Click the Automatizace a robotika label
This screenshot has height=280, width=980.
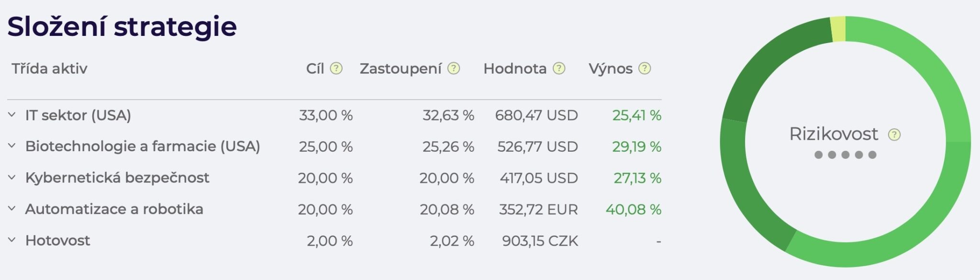coord(114,209)
